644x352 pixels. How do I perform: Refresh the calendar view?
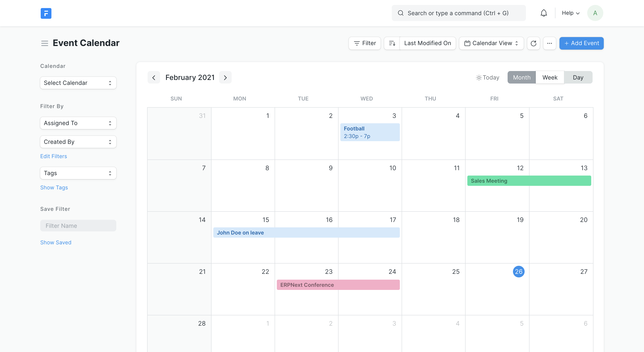[x=534, y=43]
